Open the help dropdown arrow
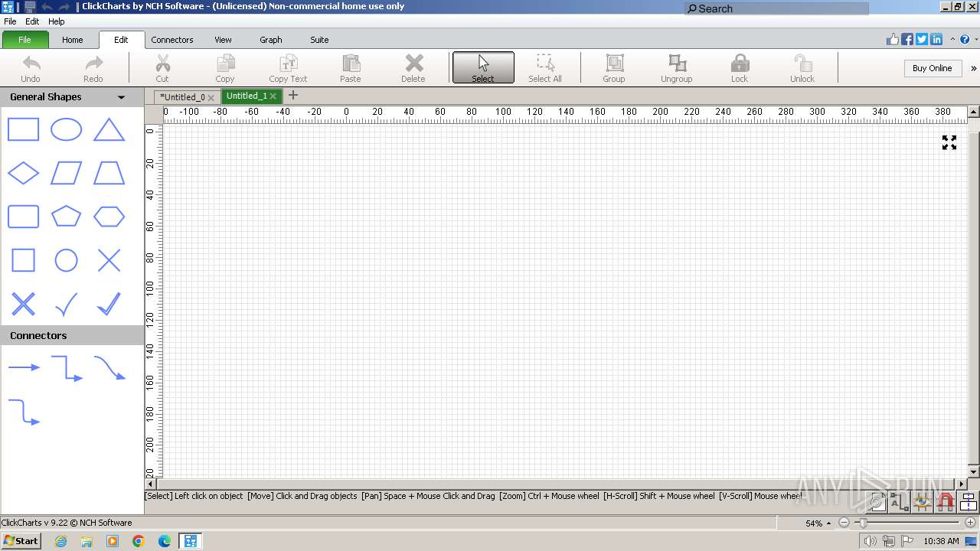 coord(975,40)
